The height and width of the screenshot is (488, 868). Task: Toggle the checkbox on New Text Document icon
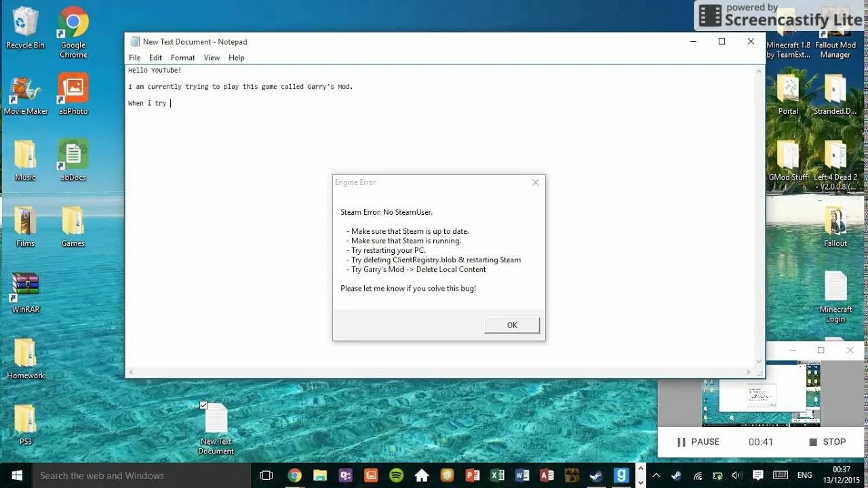[x=203, y=405]
